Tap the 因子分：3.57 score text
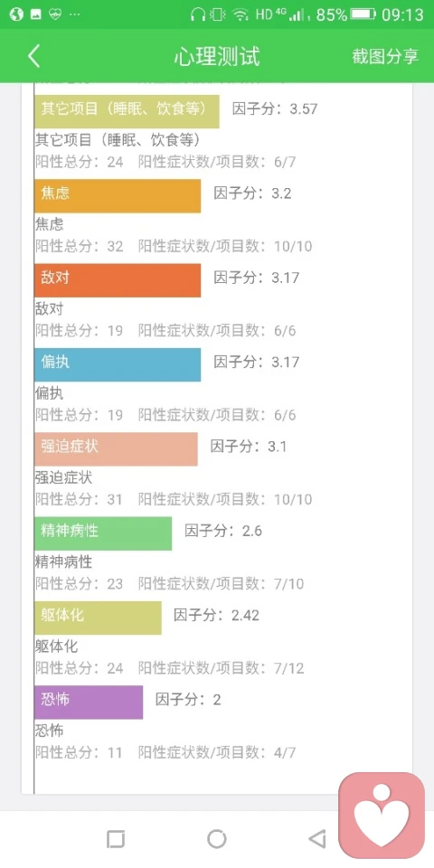This screenshot has height=868, width=434. click(x=275, y=108)
